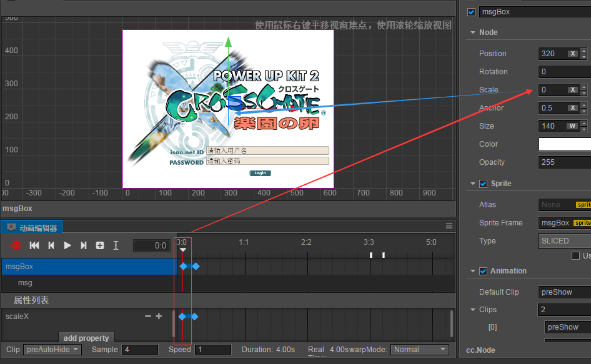Click the second white event marker near 3:3
The image size is (591, 364).
[384, 255]
